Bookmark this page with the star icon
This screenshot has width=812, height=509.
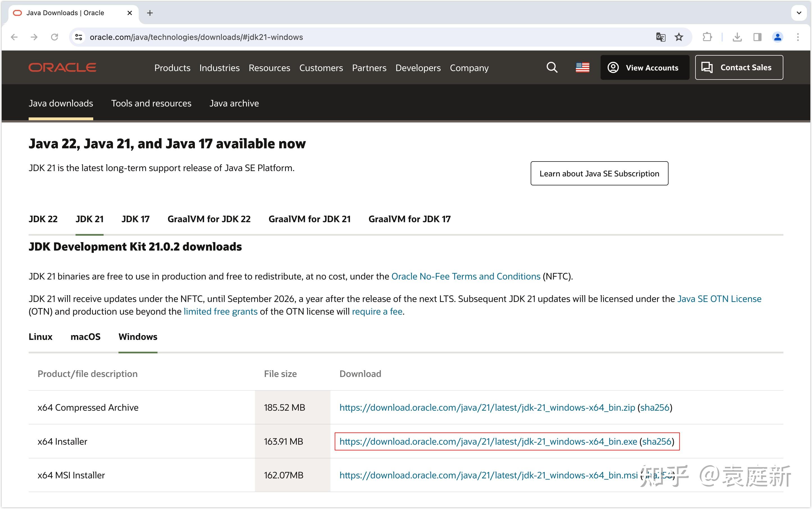(678, 37)
